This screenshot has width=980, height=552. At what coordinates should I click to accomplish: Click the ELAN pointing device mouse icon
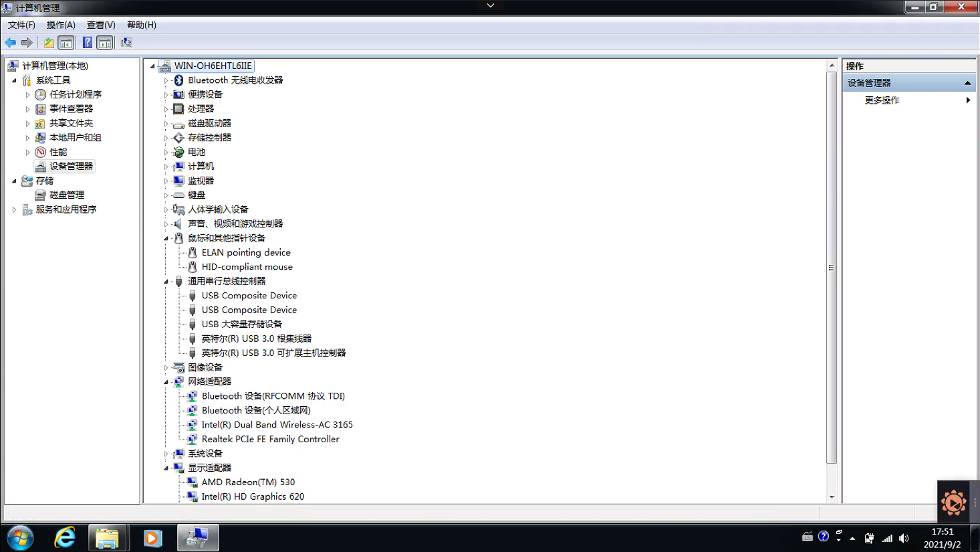(193, 253)
